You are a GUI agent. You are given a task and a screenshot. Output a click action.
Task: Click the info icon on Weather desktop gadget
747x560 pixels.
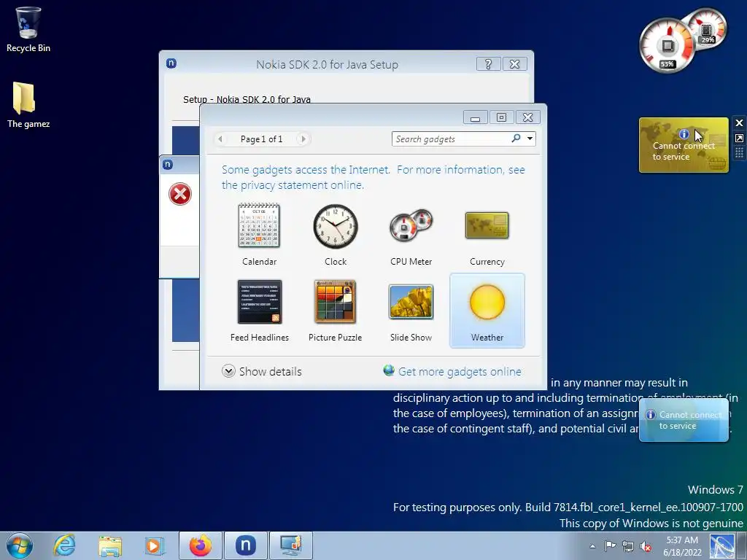point(650,415)
